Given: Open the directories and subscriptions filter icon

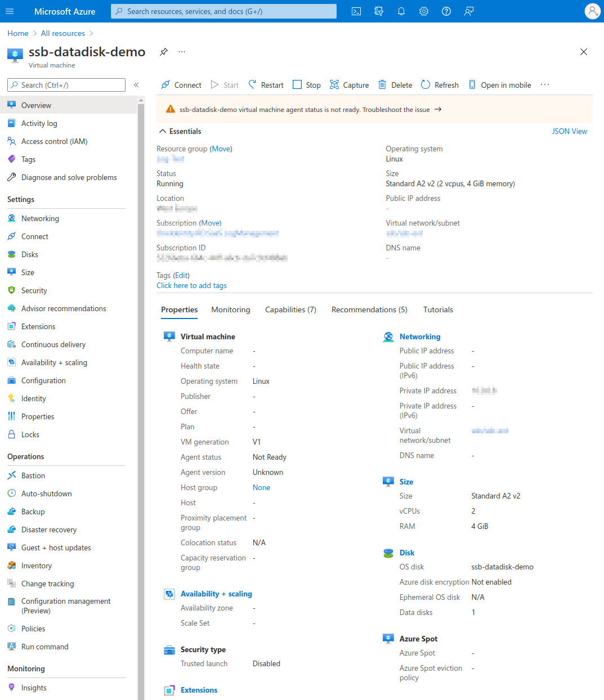Looking at the screenshot, I should (379, 11).
